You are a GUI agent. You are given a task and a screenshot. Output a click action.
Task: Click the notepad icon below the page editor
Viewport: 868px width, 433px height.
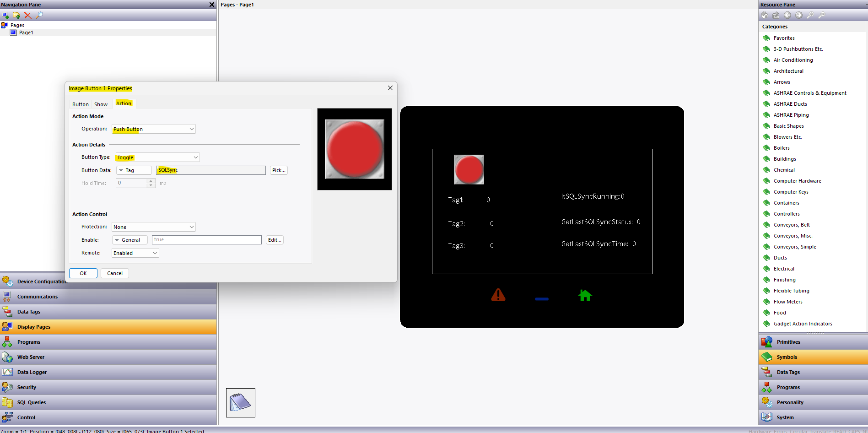pyautogui.click(x=240, y=403)
